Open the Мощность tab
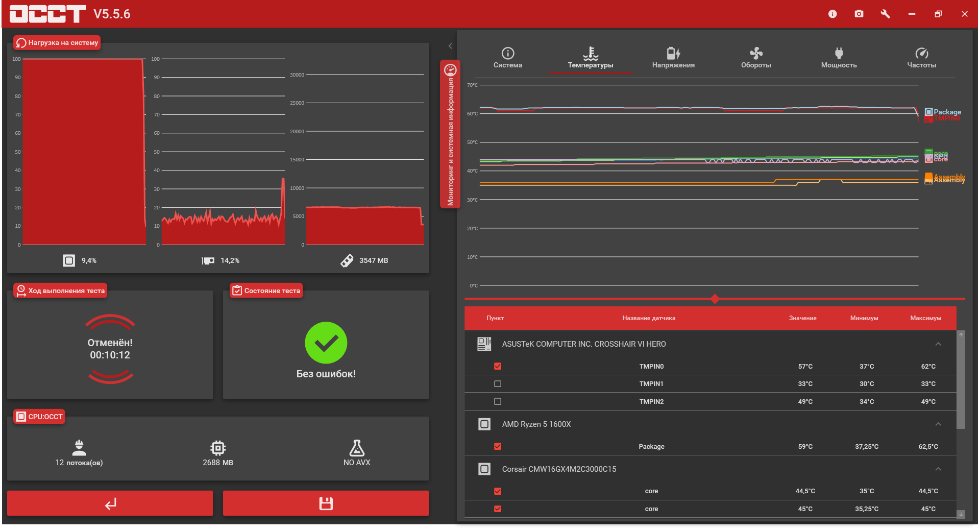Screen dimensions: 980x531 click(839, 59)
